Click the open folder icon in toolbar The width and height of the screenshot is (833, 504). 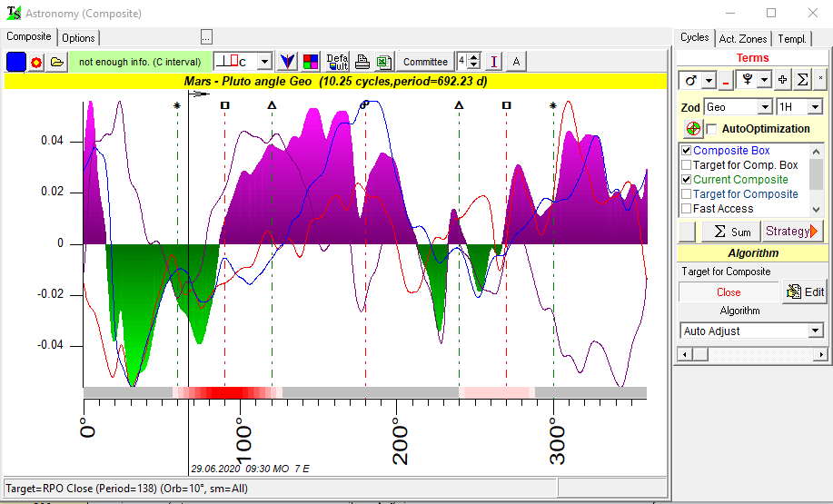pos(57,62)
